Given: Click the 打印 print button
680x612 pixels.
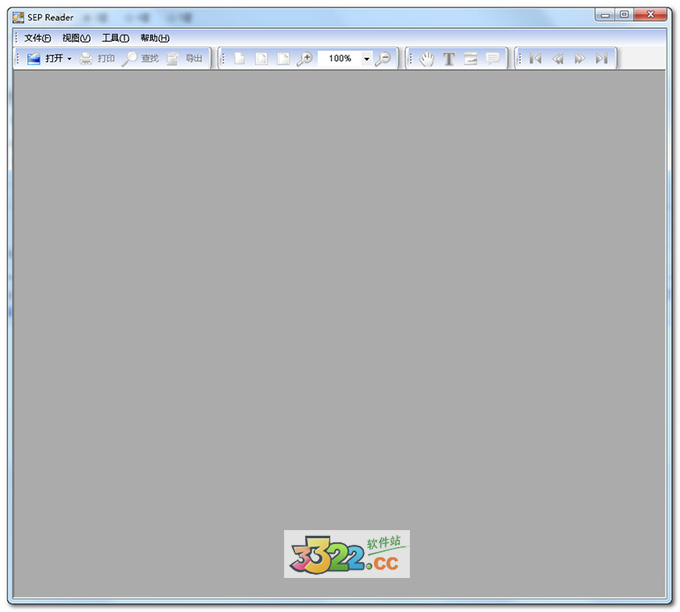Looking at the screenshot, I should 97,58.
